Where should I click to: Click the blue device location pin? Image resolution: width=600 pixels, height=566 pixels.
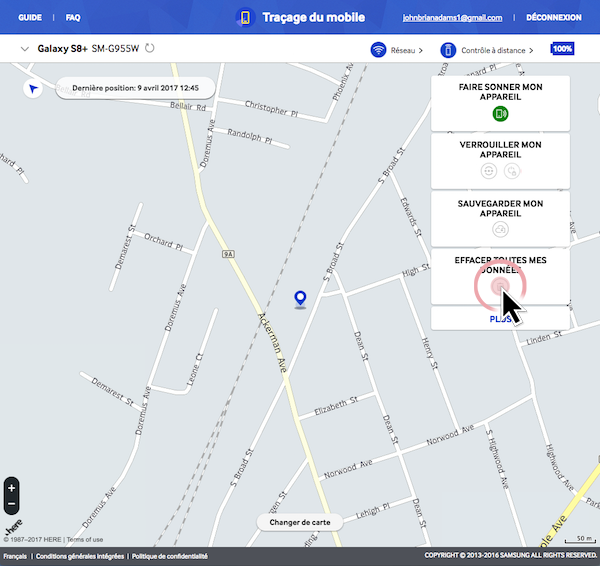[x=300, y=298]
